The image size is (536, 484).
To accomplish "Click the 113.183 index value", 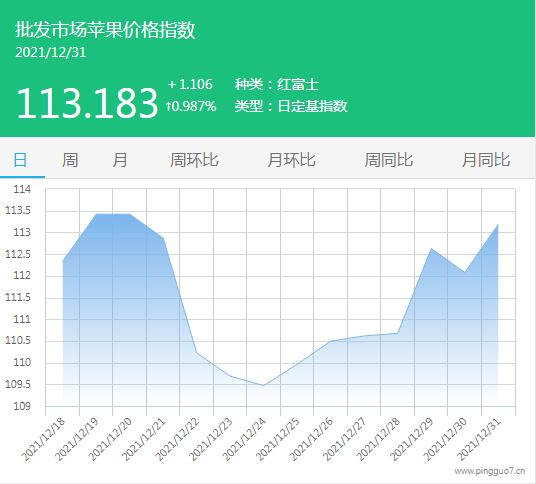I will coord(87,103).
